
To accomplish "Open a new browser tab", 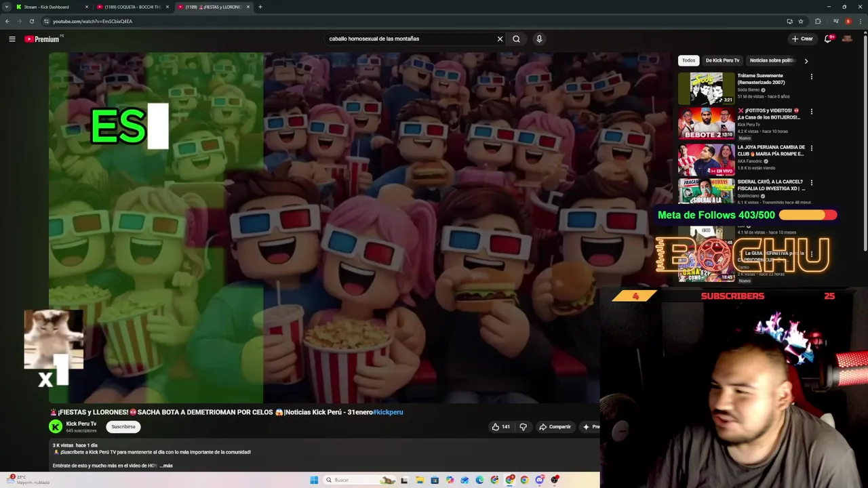I will (260, 7).
